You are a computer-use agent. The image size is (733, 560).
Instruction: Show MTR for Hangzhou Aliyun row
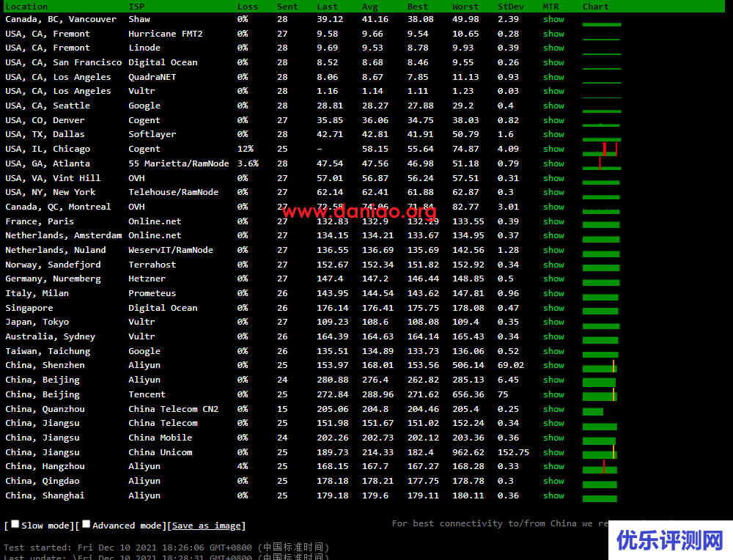point(553,466)
